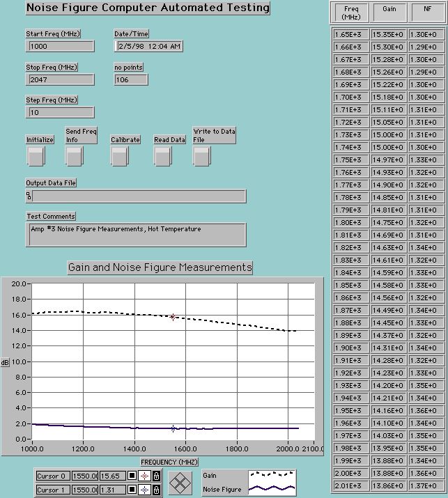This screenshot has width=448, height=498.
Task: Click the dB Y-axis label
Action: (x=5, y=362)
